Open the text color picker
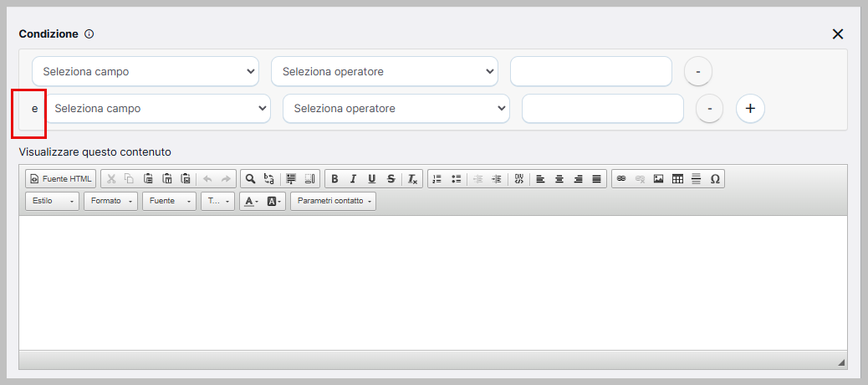The width and height of the screenshot is (868, 385). tap(251, 202)
